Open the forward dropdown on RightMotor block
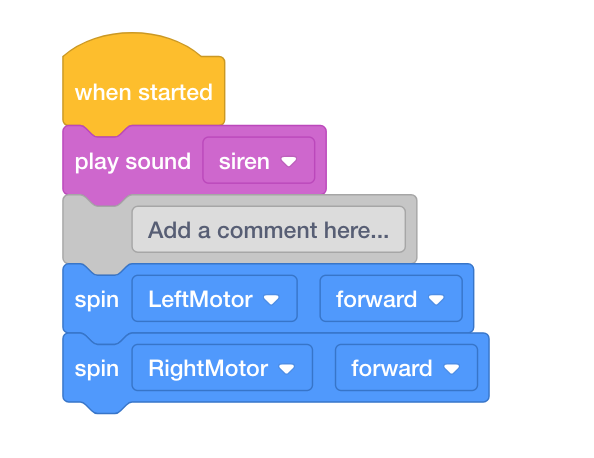594x458 pixels. tap(406, 367)
